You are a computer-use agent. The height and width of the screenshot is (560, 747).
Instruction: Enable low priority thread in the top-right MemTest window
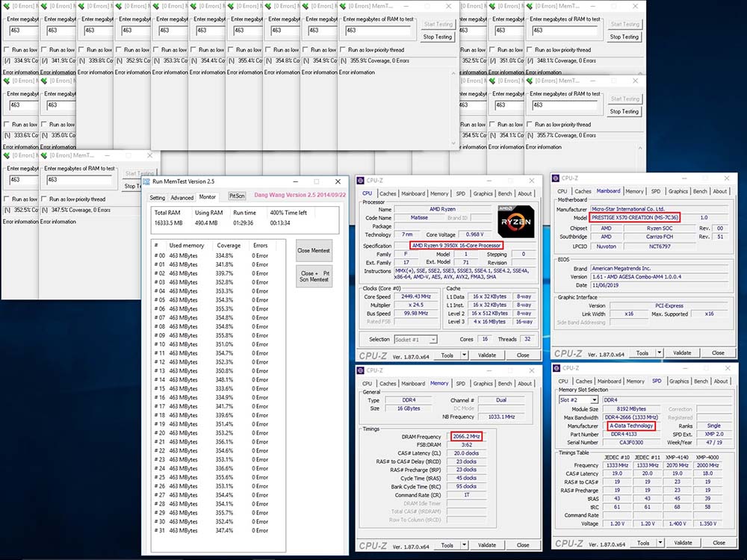[530, 50]
